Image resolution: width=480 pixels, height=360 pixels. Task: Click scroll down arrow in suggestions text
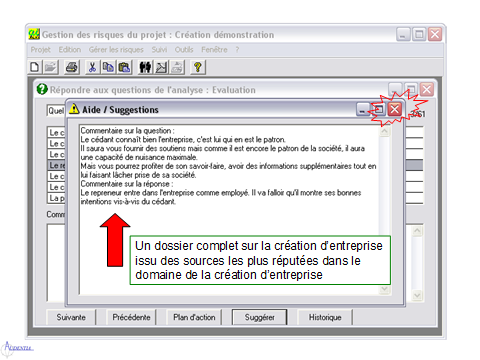(384, 289)
